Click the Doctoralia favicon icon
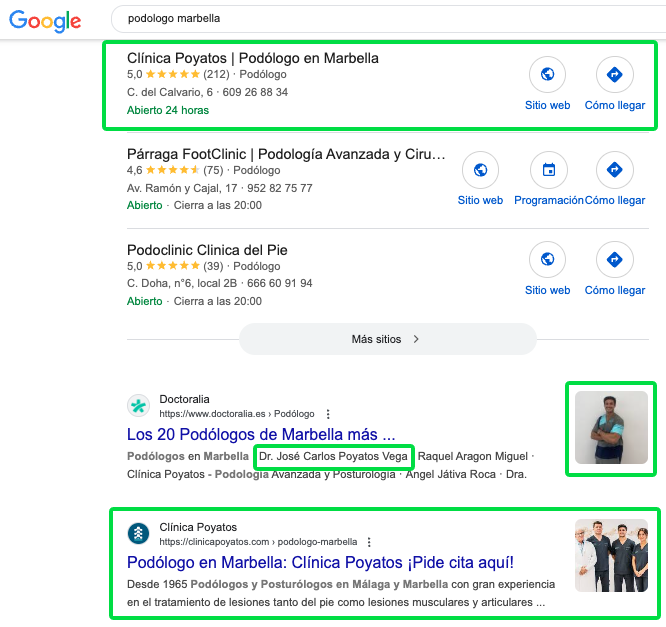Image resolution: width=666 pixels, height=627 pixels. pyautogui.click(x=138, y=406)
